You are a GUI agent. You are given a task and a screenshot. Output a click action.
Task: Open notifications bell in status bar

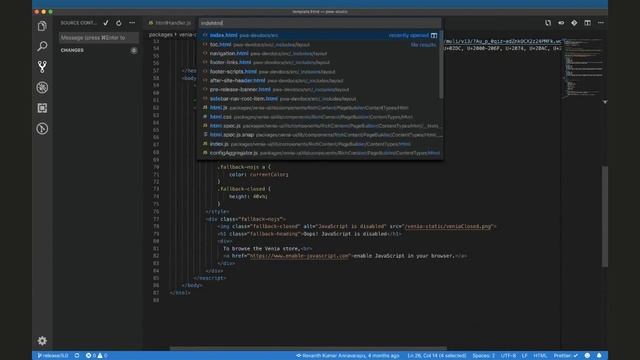point(599,356)
